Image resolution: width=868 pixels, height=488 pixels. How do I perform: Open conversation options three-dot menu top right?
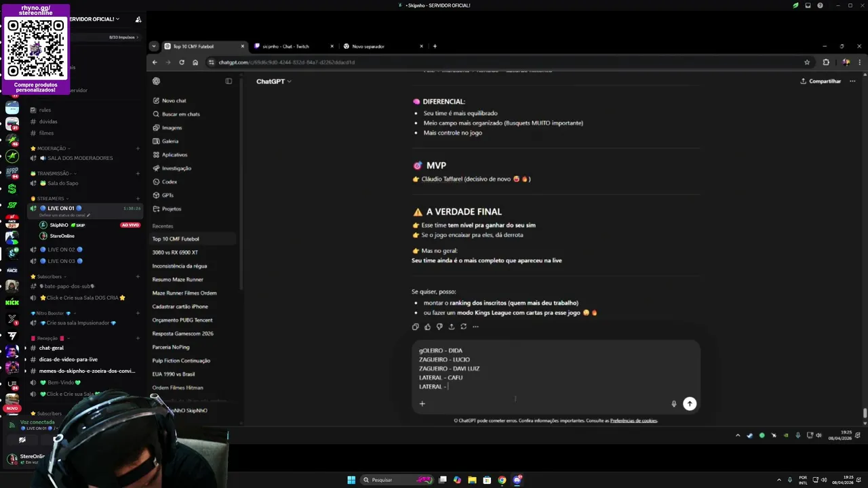point(852,81)
